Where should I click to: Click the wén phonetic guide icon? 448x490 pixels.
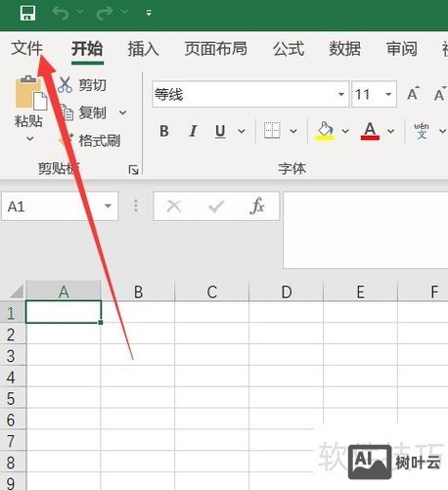(x=422, y=130)
